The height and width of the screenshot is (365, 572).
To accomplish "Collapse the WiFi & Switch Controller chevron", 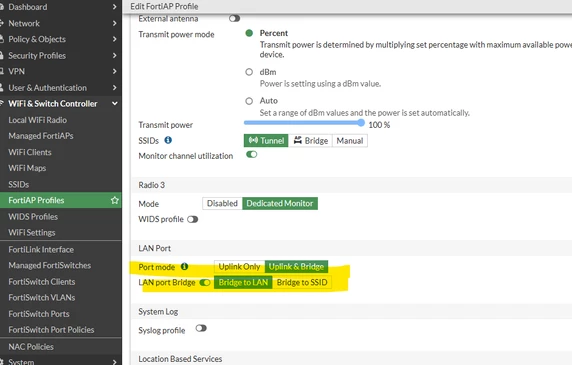I will click(115, 104).
